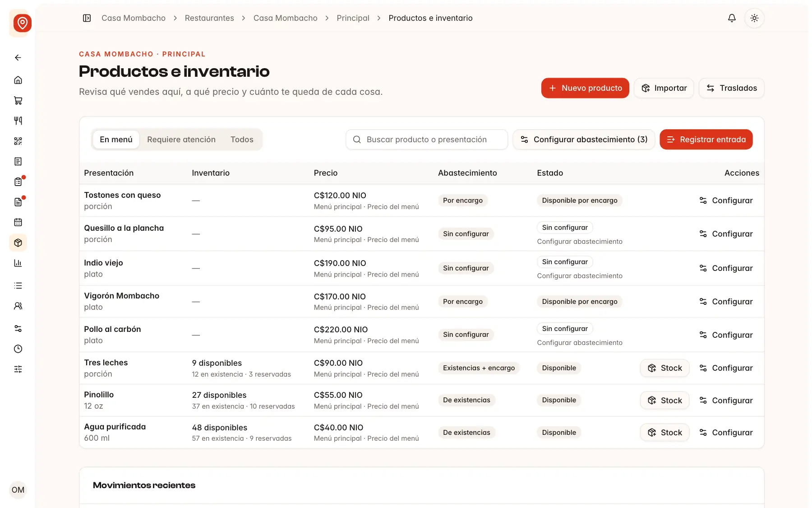Viewport: 812px width, 508px height.
Task: Open 'Traslados' button
Action: tap(731, 88)
